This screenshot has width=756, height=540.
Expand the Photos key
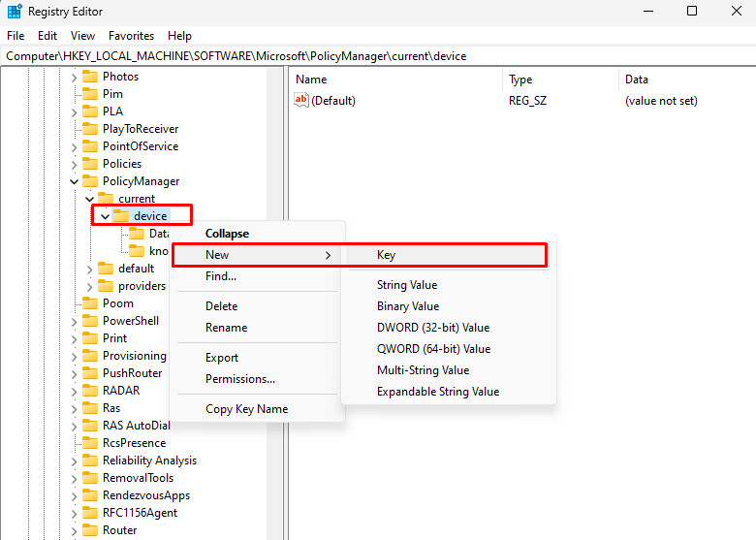coord(74,78)
